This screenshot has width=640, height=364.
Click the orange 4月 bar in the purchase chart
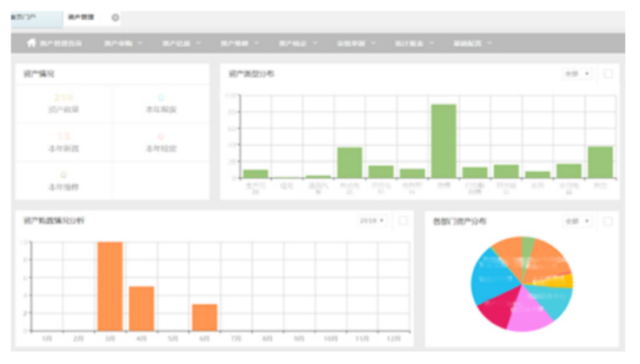coord(142,308)
